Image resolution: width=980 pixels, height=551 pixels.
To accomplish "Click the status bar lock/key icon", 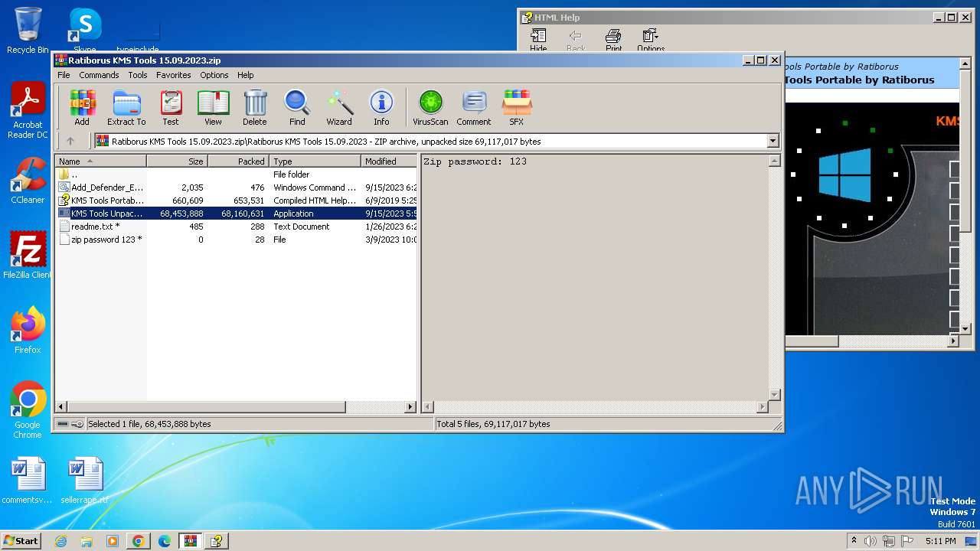I will (x=77, y=424).
